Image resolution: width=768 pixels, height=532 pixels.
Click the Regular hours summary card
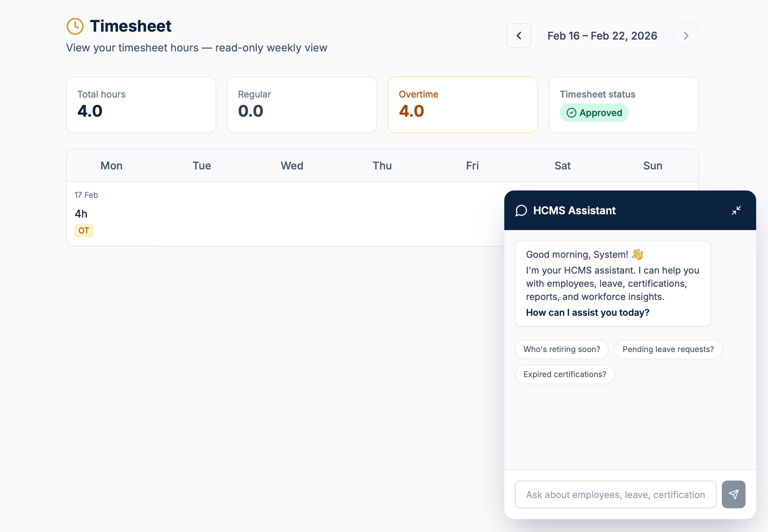coord(302,105)
